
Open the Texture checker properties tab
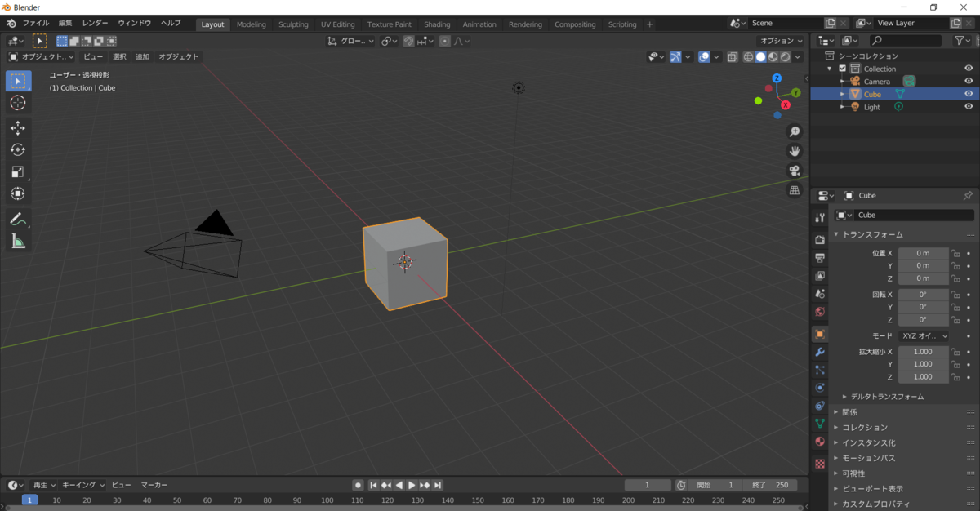point(820,464)
